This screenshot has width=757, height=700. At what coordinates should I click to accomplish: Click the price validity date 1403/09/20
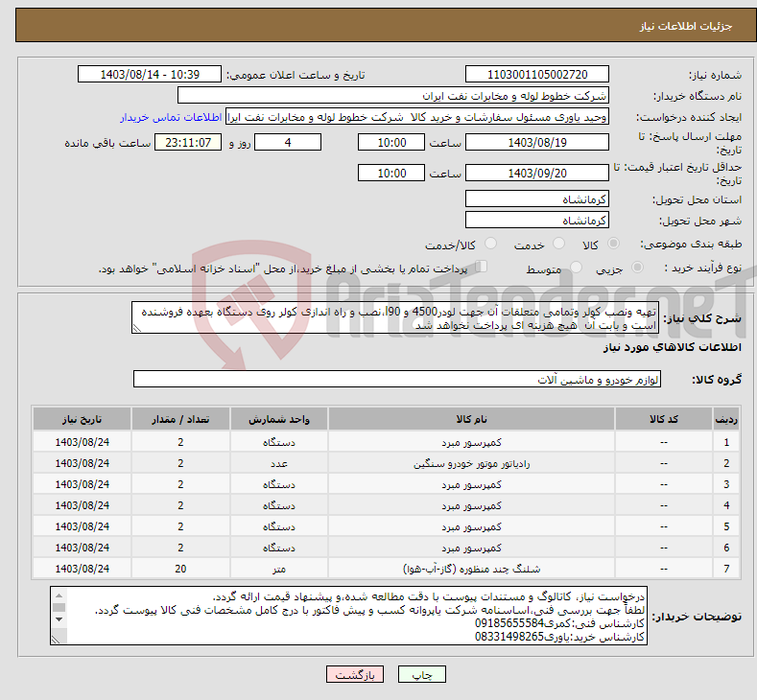click(537, 173)
